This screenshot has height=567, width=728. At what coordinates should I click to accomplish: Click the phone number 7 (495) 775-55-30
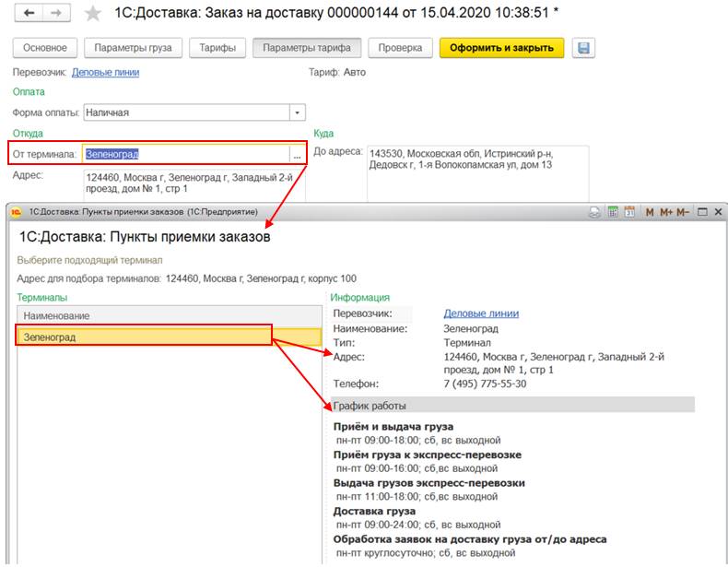coord(485,384)
